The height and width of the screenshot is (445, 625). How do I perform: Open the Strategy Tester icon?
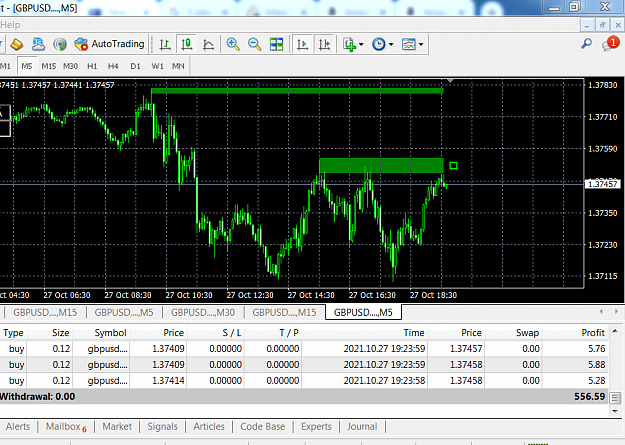(x=60, y=44)
